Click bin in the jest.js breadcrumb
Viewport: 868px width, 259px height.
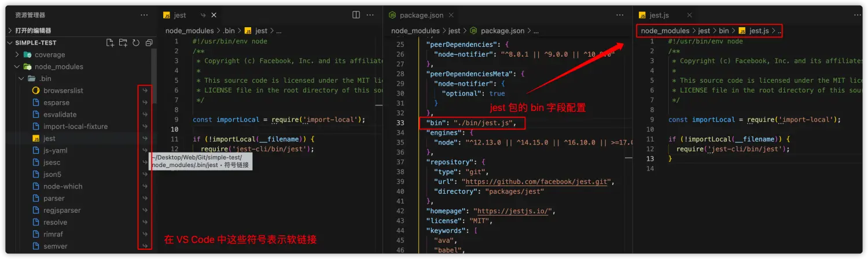click(724, 31)
